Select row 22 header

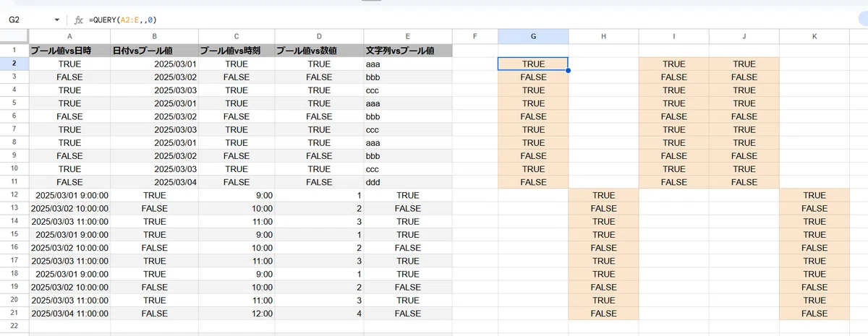[x=14, y=327]
